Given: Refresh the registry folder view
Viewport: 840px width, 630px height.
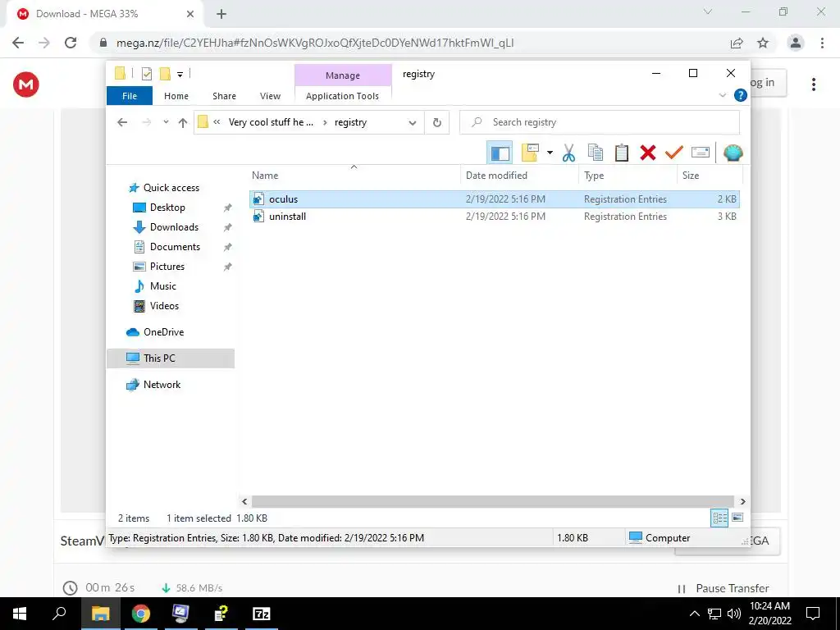Looking at the screenshot, I should coord(437,123).
